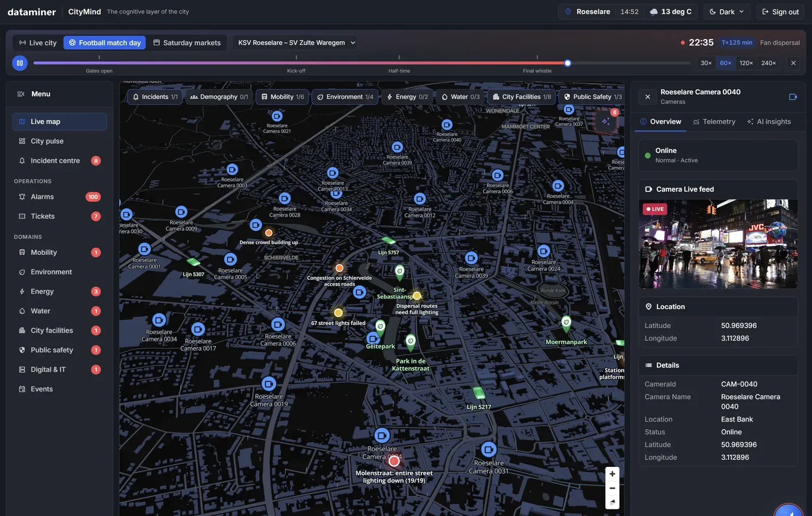Screen dimensions: 812x516
Task: Toggle the Mobility map layer
Action: pyautogui.click(x=282, y=97)
